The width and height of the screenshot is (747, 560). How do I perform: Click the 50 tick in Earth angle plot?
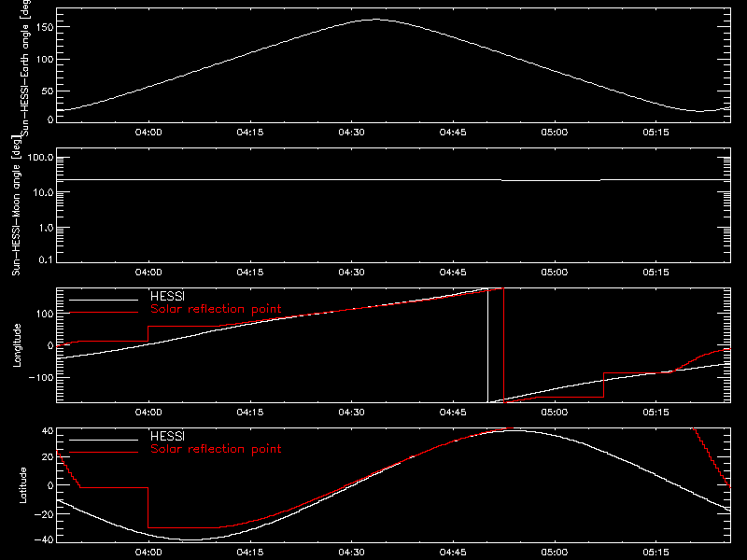click(48, 91)
